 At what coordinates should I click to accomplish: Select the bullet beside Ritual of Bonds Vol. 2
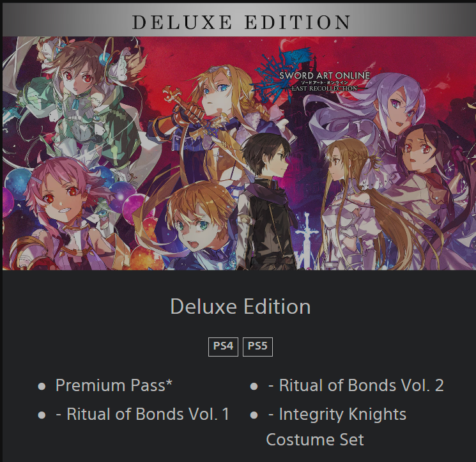point(254,387)
